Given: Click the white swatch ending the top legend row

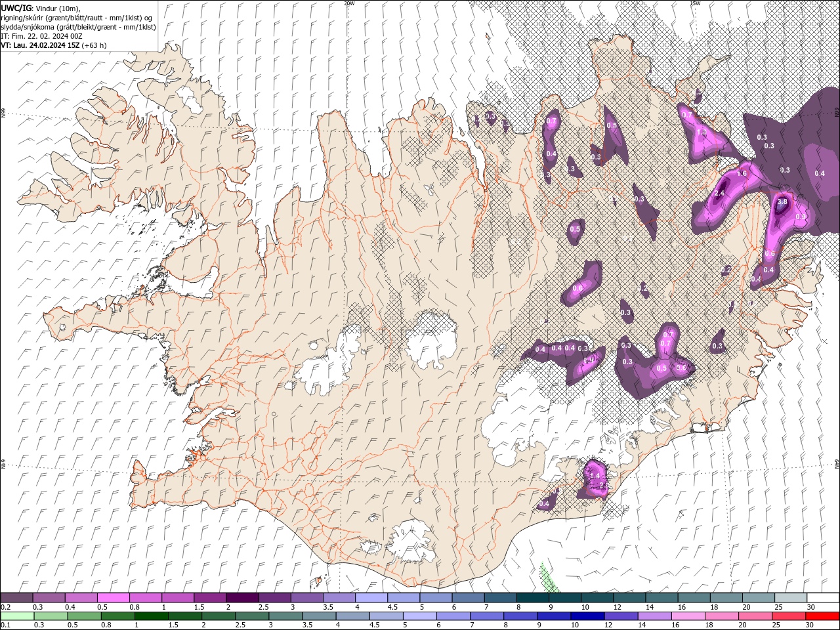Looking at the screenshot, I should pos(823,598).
